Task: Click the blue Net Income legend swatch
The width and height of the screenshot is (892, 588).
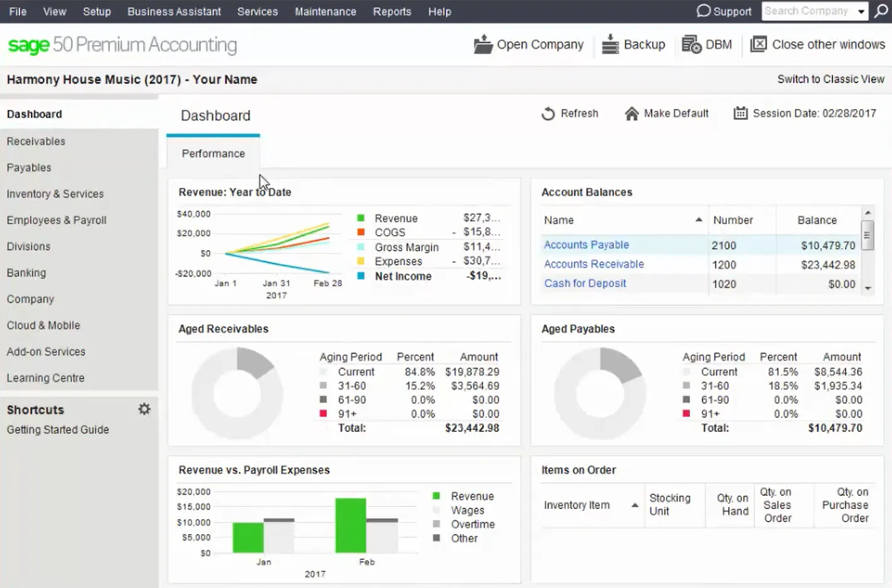Action: (361, 276)
